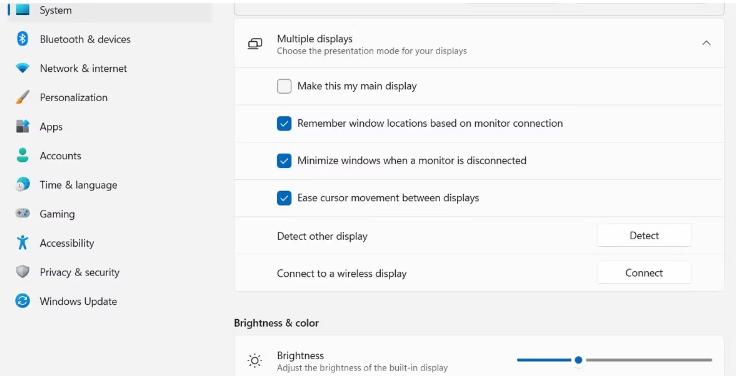Click the Apps icon in sidebar
The height and width of the screenshot is (376, 736).
(x=23, y=126)
